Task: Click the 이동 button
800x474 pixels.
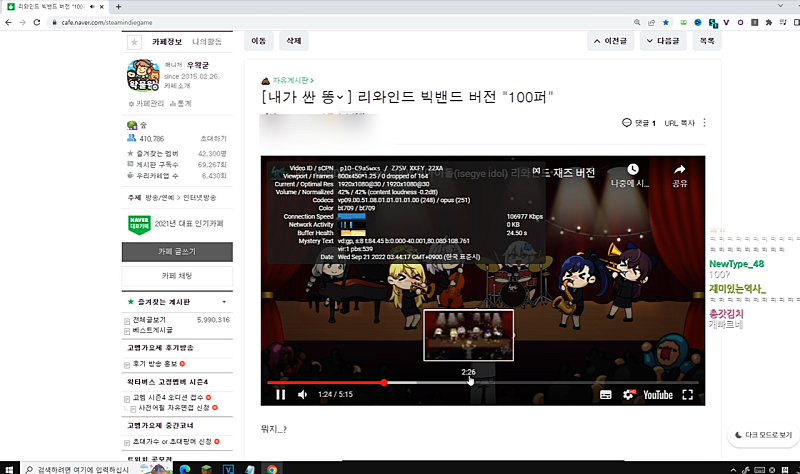Action: pyautogui.click(x=259, y=41)
